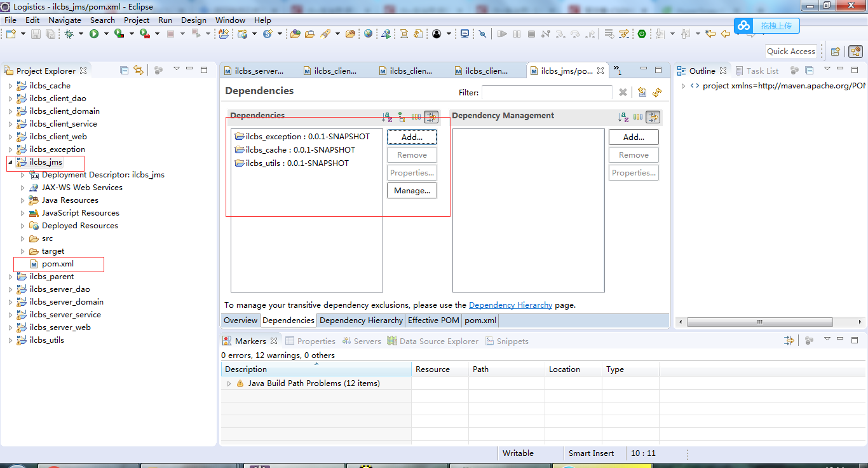Click the New wizard toolbar icon
868x468 pixels.
pos(11,34)
